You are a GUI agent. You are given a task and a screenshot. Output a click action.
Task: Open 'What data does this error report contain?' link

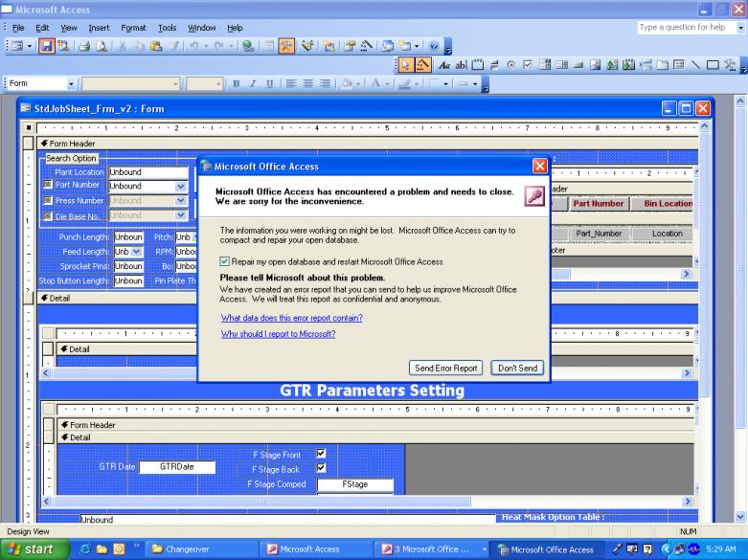(x=291, y=318)
